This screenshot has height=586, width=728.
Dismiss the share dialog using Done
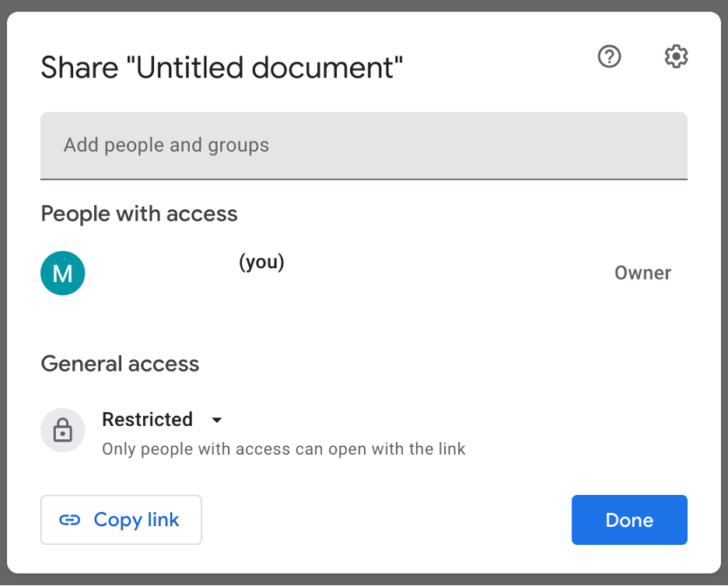629,519
